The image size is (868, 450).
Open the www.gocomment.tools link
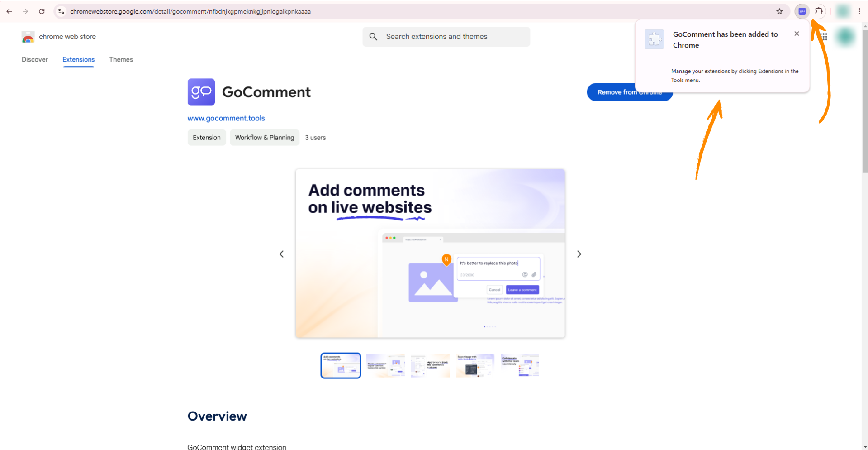tap(226, 118)
